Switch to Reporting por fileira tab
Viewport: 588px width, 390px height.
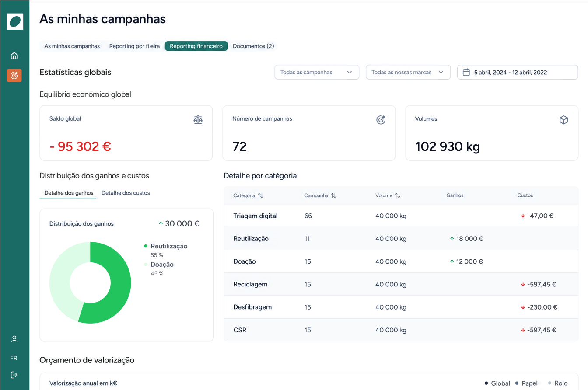click(134, 46)
